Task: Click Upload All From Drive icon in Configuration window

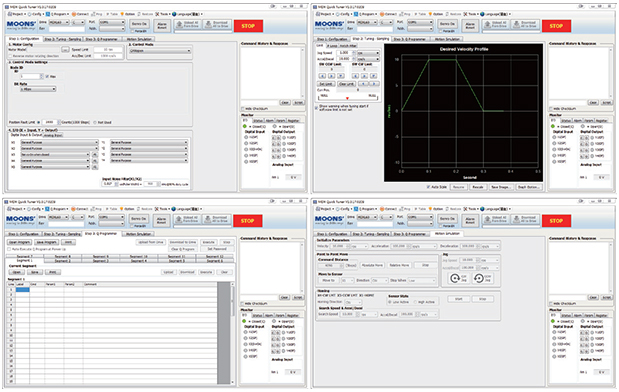Action: [x=179, y=24]
